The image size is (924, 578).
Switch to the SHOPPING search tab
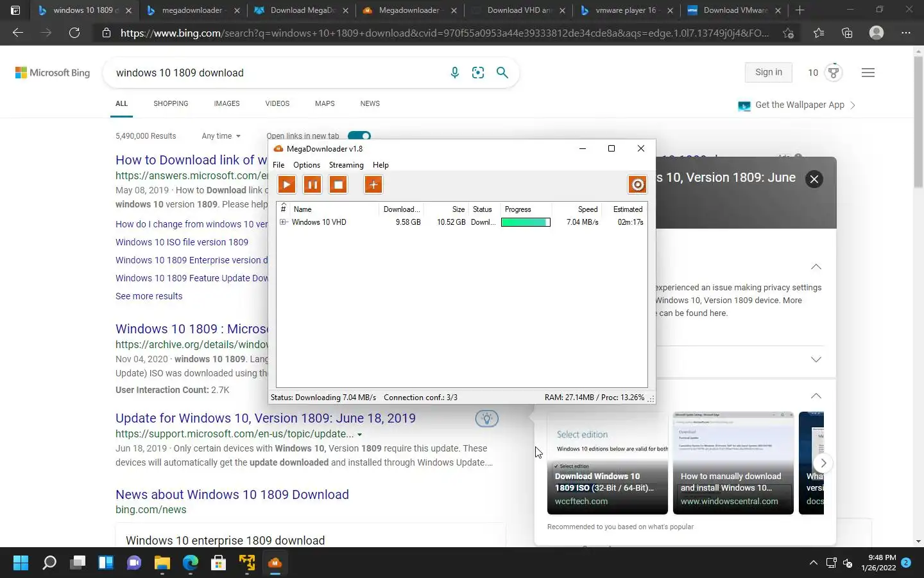(x=171, y=103)
